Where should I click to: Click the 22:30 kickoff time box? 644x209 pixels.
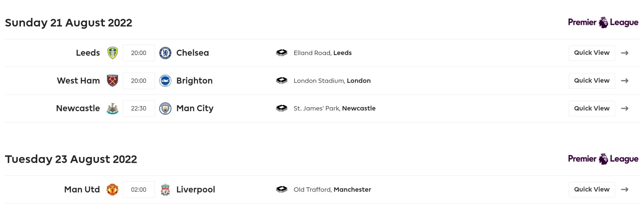click(x=138, y=108)
